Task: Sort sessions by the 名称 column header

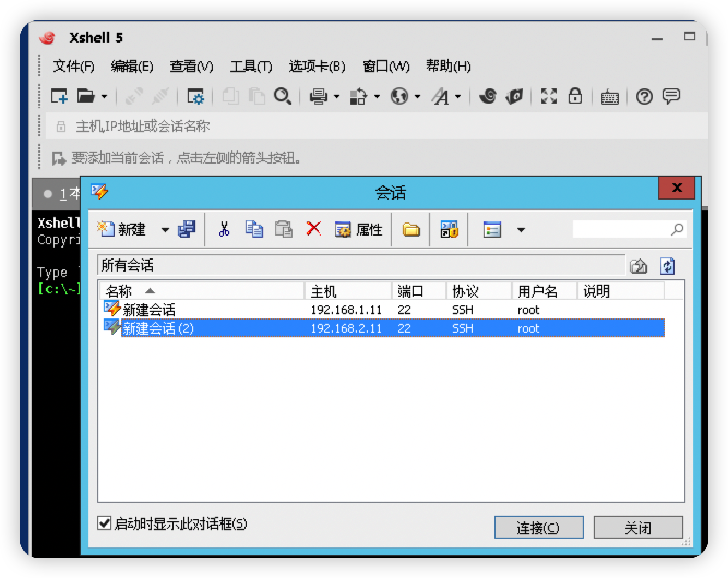Action: [201, 291]
